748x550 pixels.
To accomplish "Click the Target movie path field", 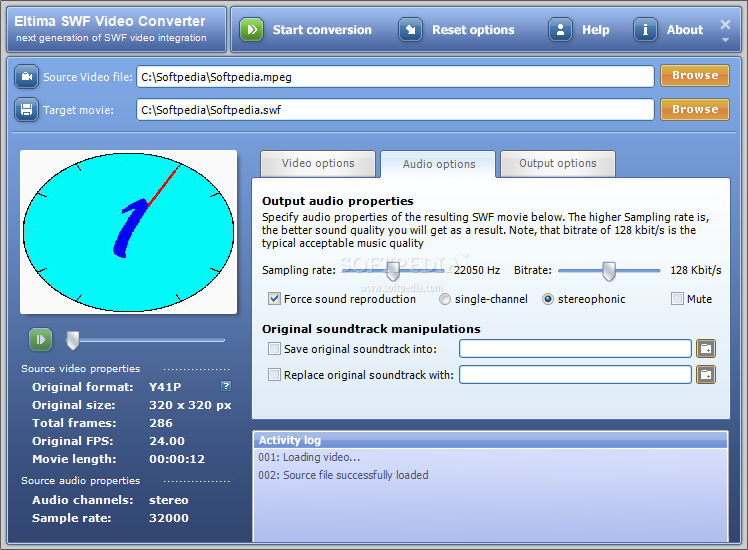I will point(395,110).
